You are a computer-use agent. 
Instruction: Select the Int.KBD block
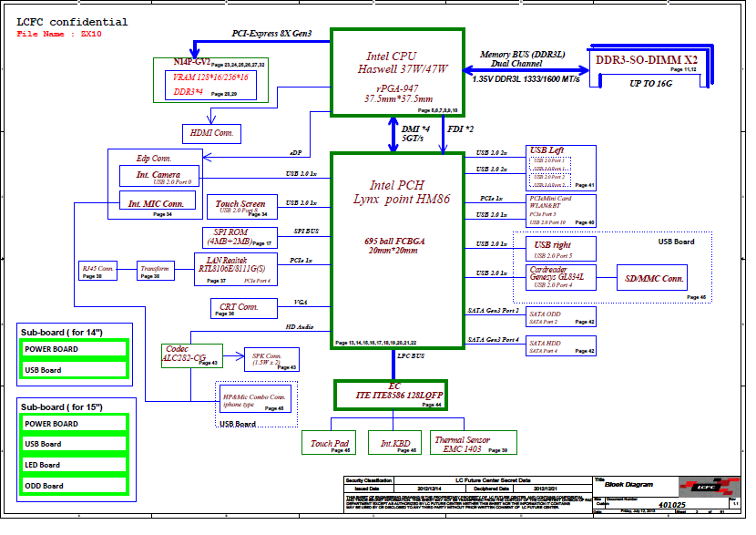(x=394, y=443)
